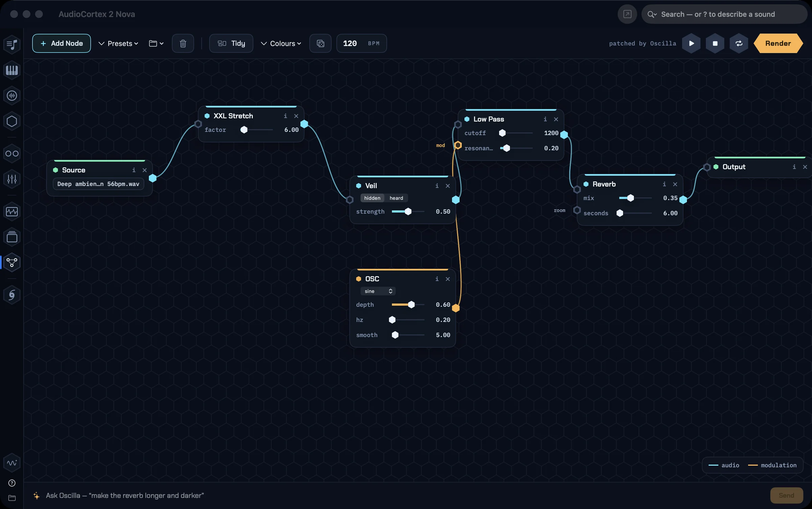This screenshot has height=509, width=812.
Task: Click the OSC modulation output port
Action: tap(456, 308)
